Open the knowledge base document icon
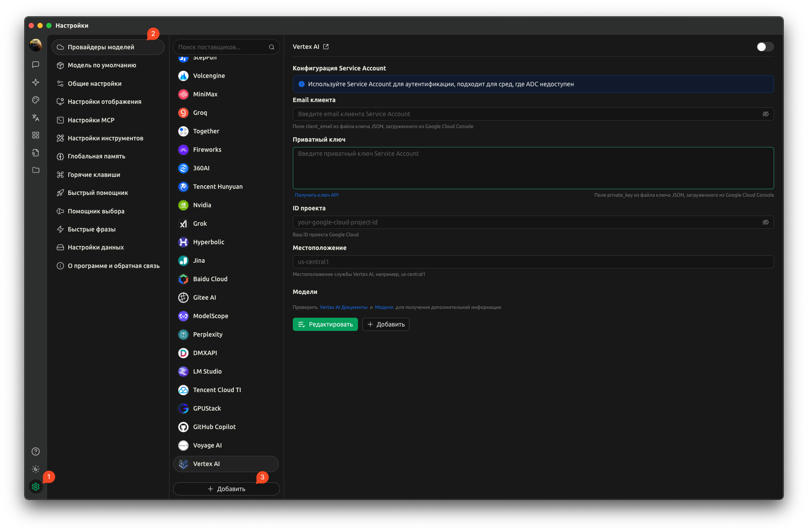 (36, 153)
